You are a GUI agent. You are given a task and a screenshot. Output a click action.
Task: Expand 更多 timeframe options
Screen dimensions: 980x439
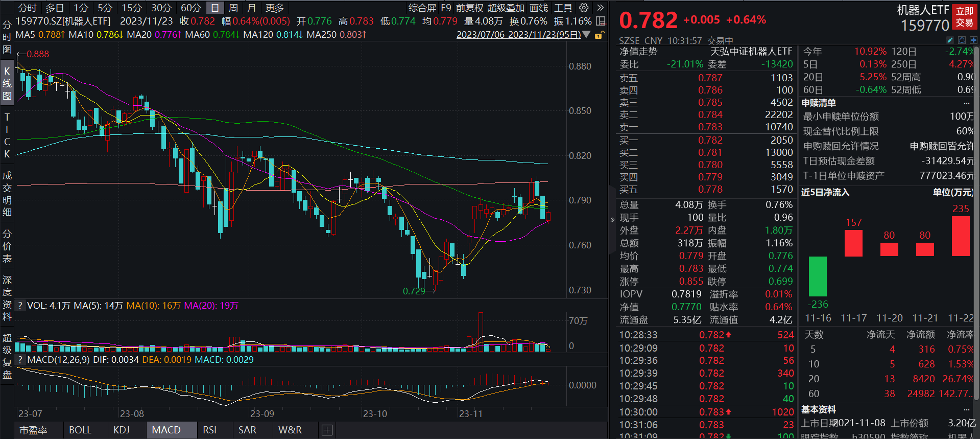pos(275,8)
